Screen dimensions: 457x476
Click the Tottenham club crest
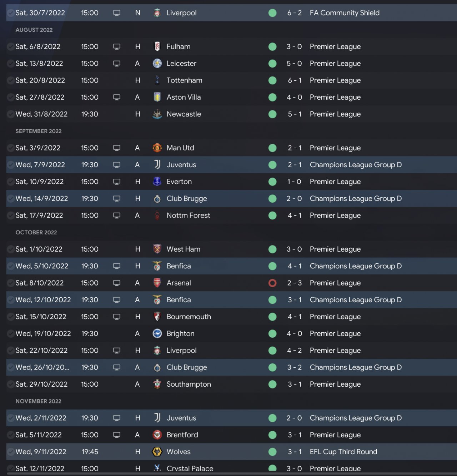pyautogui.click(x=157, y=80)
